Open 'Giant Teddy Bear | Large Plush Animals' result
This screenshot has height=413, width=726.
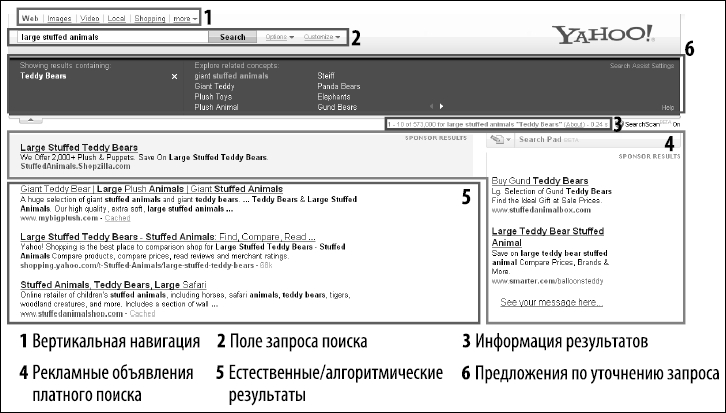coord(151,189)
